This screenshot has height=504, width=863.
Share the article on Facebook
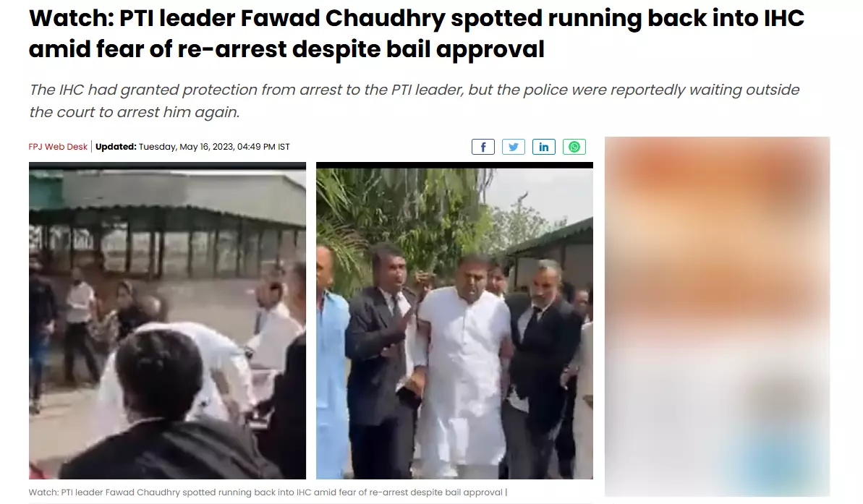click(x=482, y=147)
